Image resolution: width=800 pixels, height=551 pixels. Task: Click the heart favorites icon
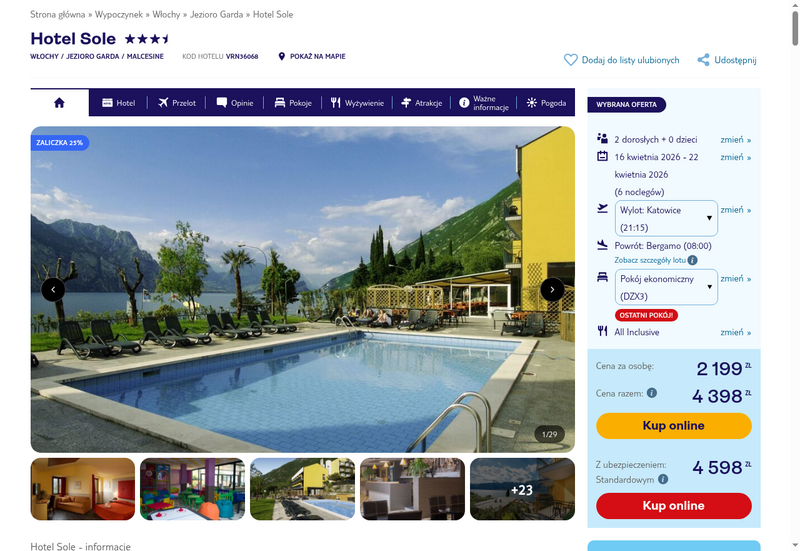pos(570,60)
